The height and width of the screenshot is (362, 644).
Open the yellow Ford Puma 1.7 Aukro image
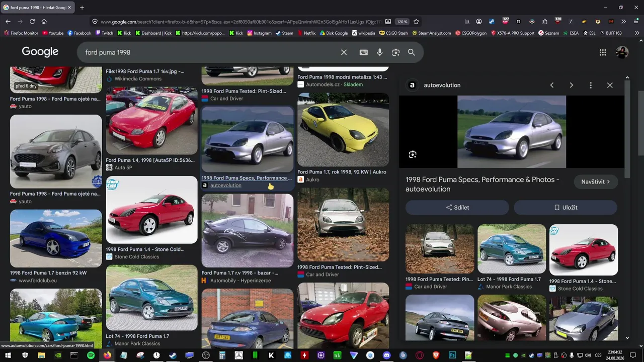(343, 130)
